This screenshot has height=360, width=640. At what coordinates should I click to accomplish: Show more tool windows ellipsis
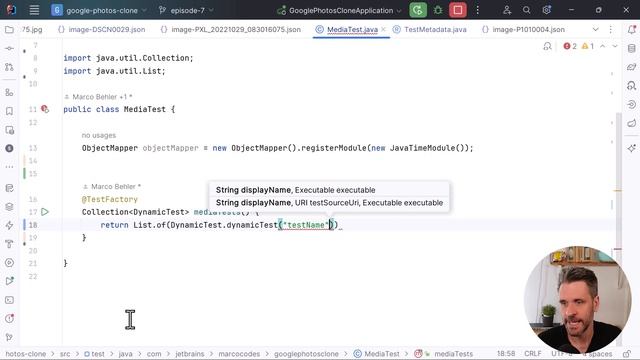pos(9,167)
